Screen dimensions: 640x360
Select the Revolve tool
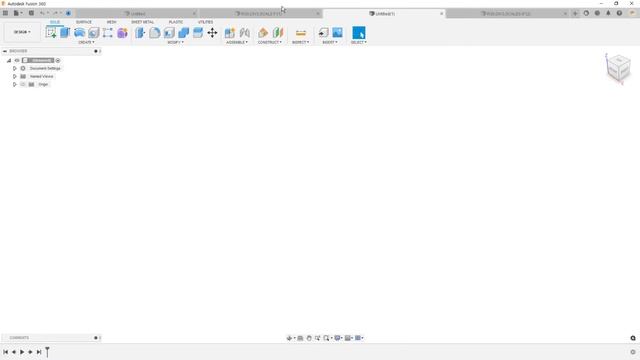click(x=79, y=33)
